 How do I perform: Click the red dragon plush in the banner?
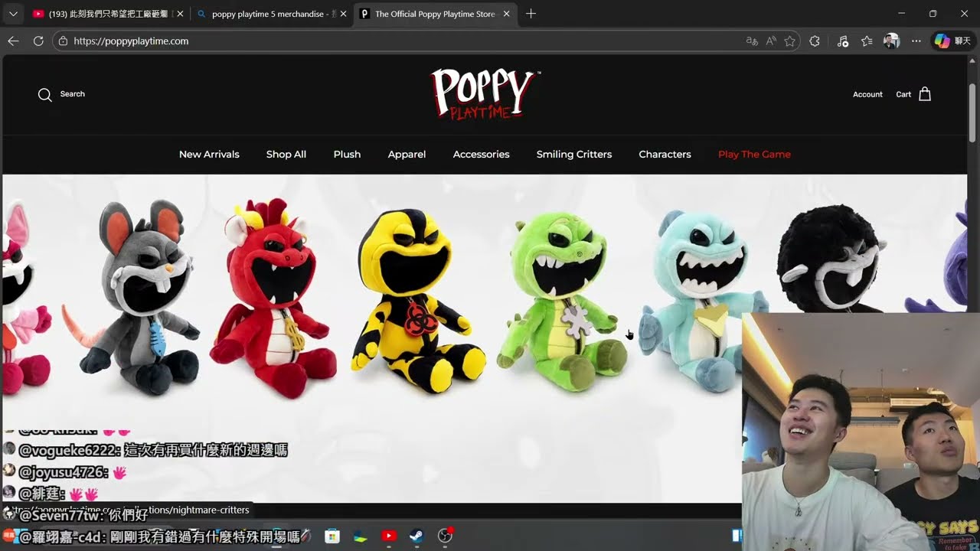[x=272, y=298]
